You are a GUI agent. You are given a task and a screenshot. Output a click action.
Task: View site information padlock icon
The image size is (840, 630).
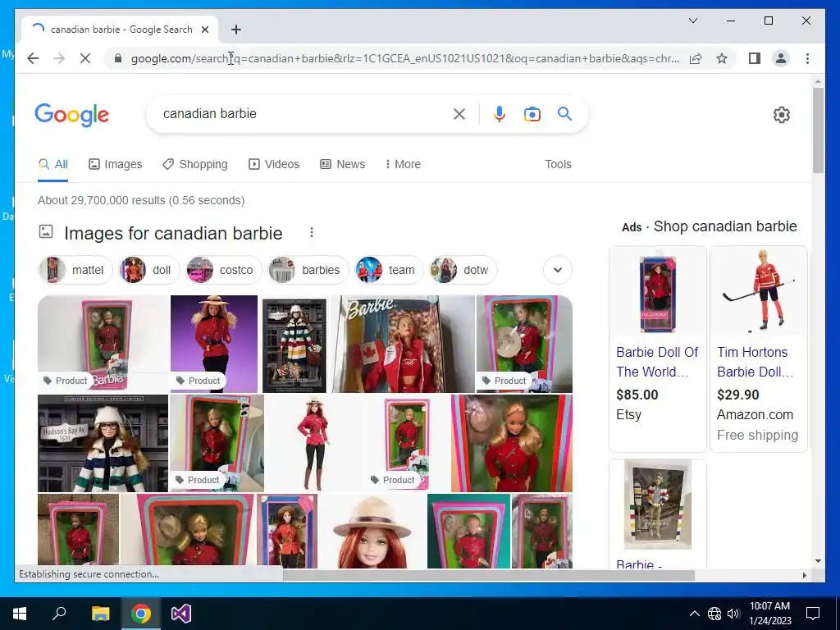[118, 58]
